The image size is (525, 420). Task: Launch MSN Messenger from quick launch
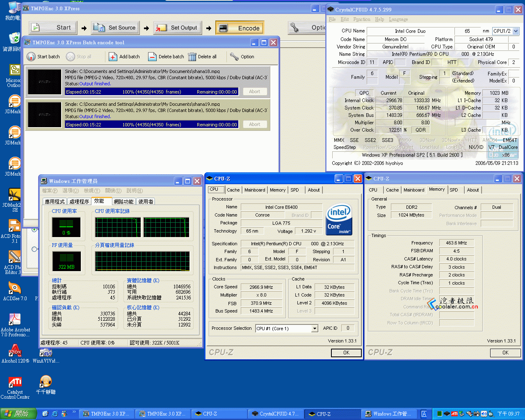pos(64,414)
